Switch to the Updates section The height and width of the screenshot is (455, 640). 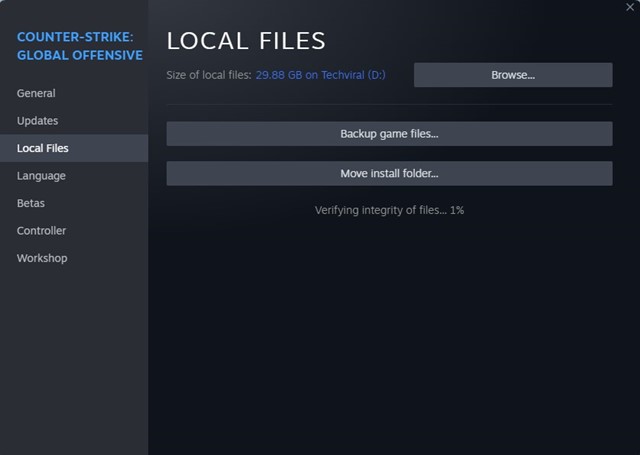pyautogui.click(x=37, y=121)
